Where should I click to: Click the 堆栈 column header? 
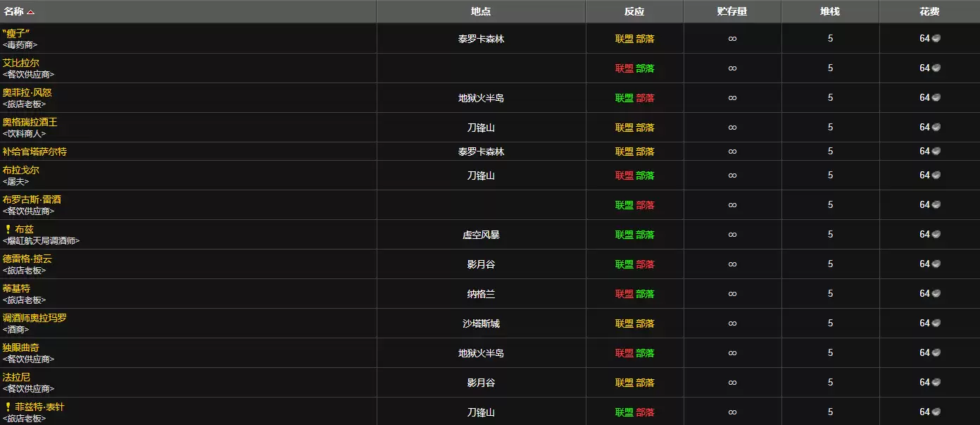click(x=830, y=11)
